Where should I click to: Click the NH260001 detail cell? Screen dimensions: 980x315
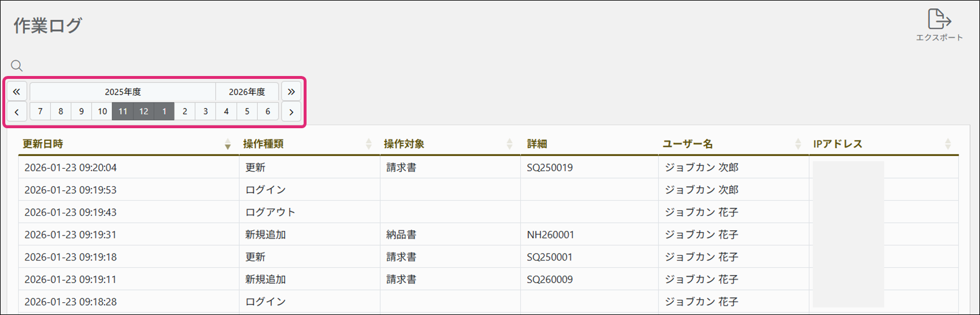(550, 235)
